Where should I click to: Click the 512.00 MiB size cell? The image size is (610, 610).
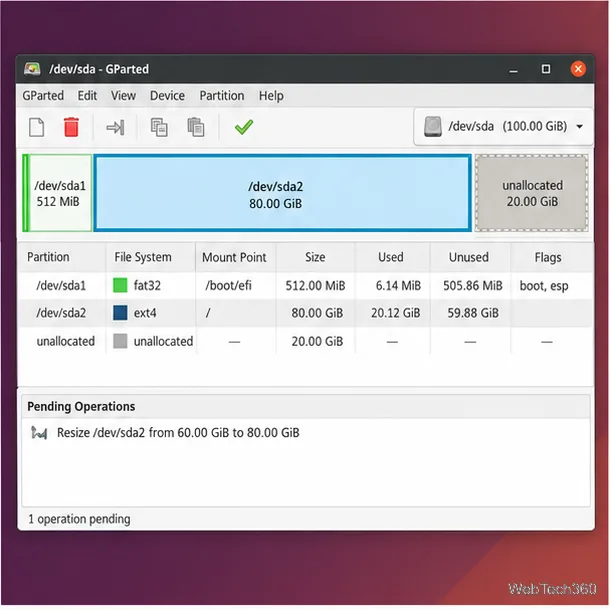pyautogui.click(x=315, y=286)
